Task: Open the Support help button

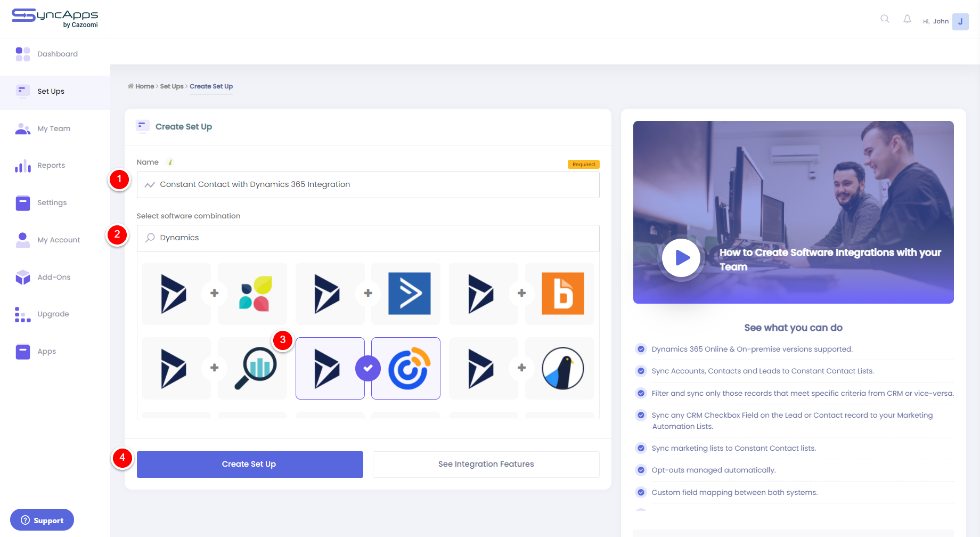Action: 42,520
